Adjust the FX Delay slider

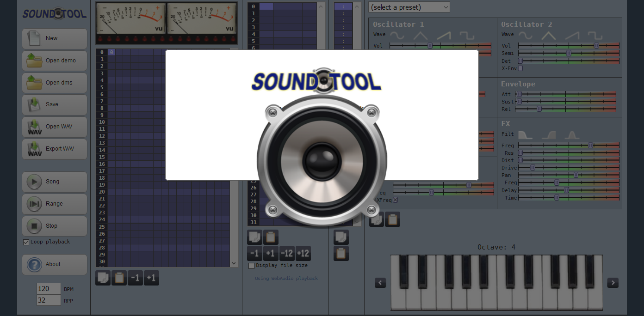pos(569,190)
